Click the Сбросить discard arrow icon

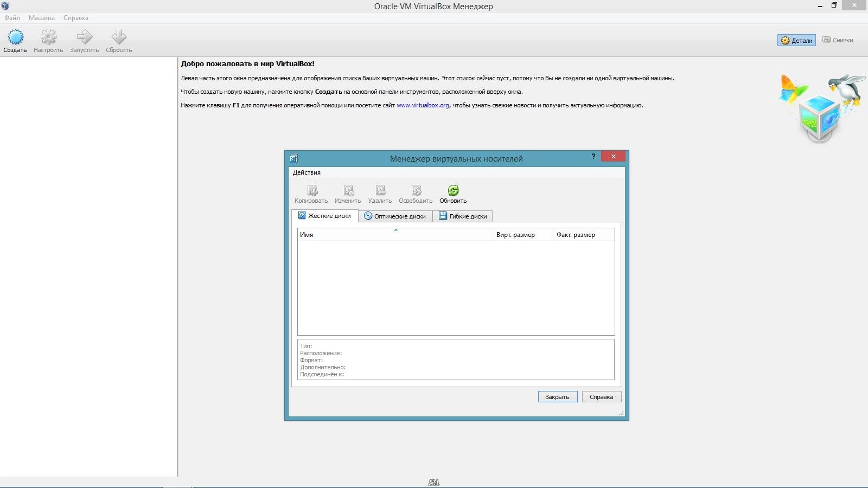click(x=119, y=37)
